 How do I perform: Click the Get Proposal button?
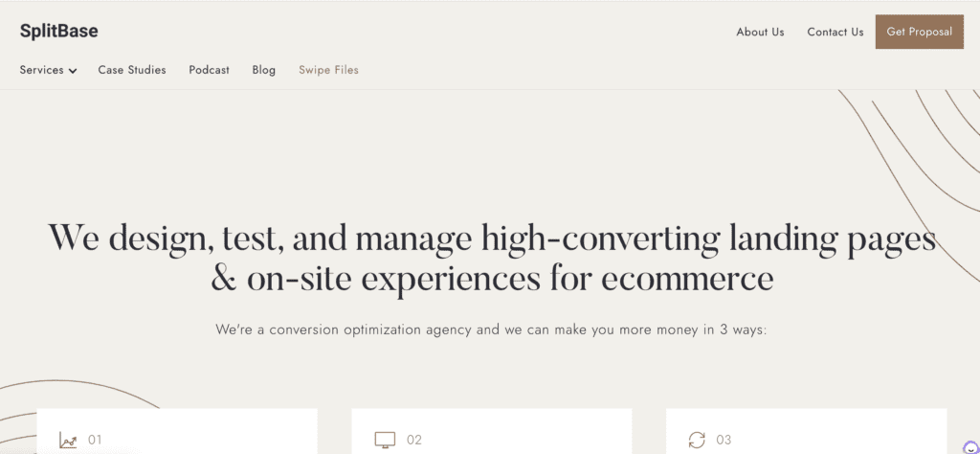coord(920,32)
